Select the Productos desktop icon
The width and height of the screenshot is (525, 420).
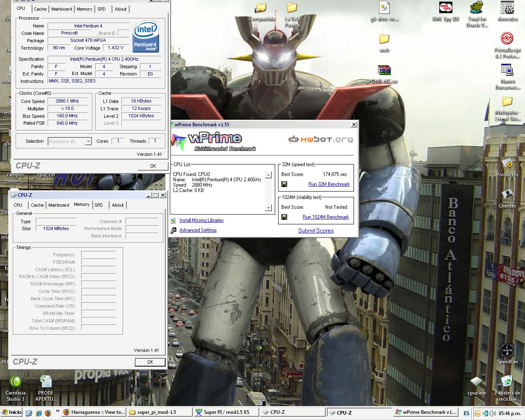(x=507, y=168)
